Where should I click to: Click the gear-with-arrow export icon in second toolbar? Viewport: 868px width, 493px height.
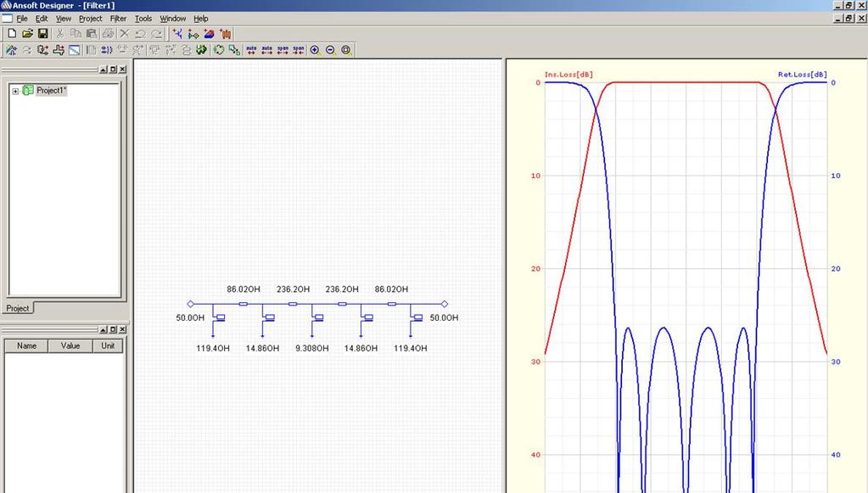pyautogui.click(x=42, y=50)
